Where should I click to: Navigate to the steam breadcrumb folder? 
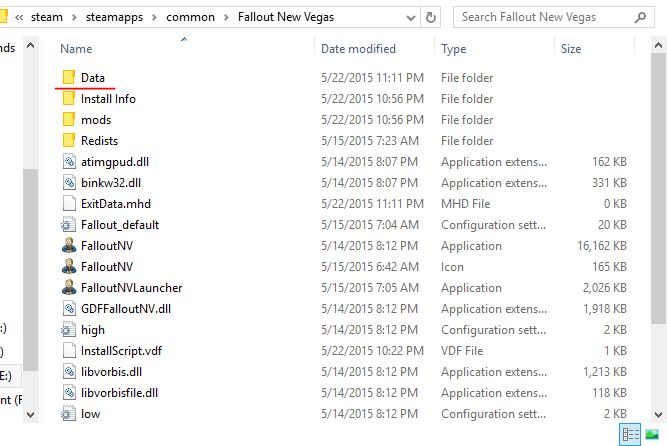tap(47, 17)
